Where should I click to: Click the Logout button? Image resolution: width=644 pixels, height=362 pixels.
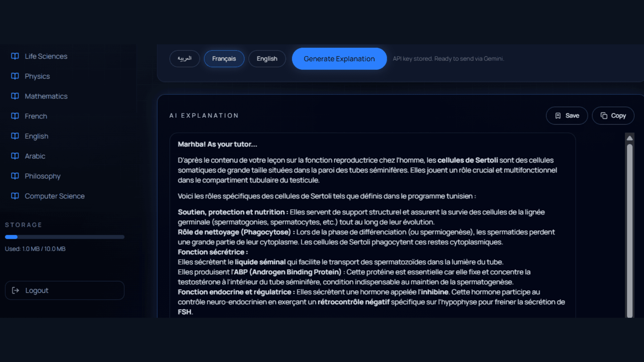click(x=64, y=291)
